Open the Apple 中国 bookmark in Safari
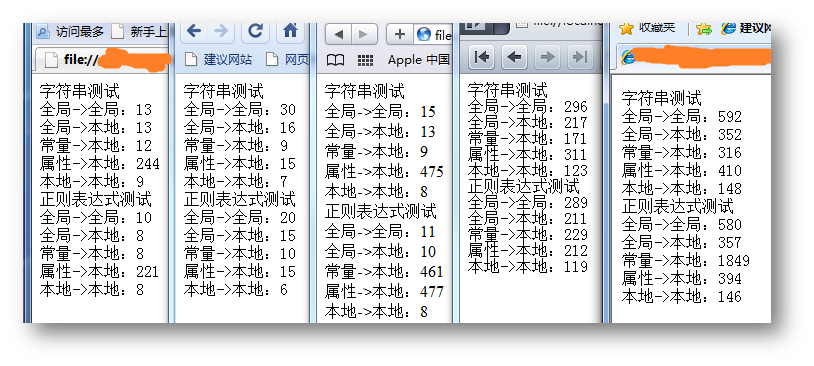 pyautogui.click(x=418, y=60)
